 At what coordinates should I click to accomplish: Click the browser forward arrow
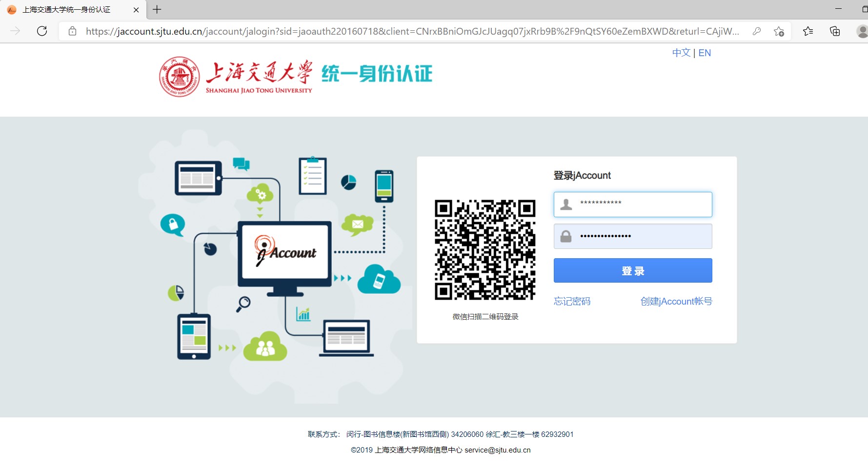tap(15, 31)
